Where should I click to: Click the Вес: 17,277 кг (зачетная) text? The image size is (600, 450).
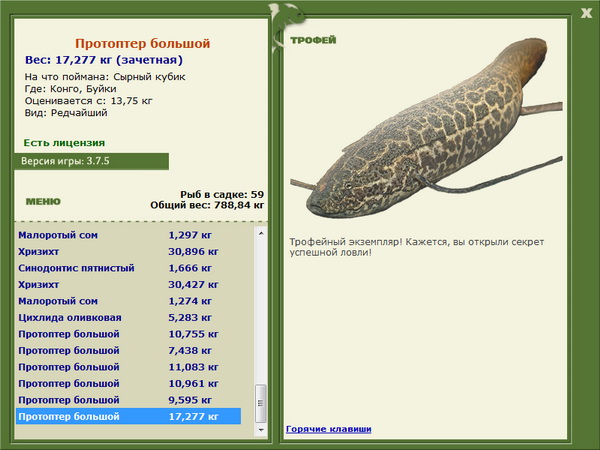point(104,60)
